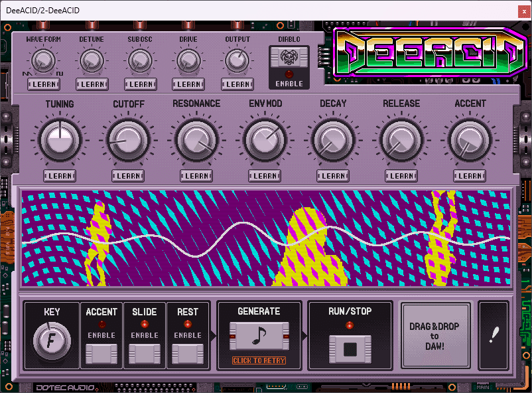Click the Cutoff knob
The image size is (532, 393).
(128, 139)
